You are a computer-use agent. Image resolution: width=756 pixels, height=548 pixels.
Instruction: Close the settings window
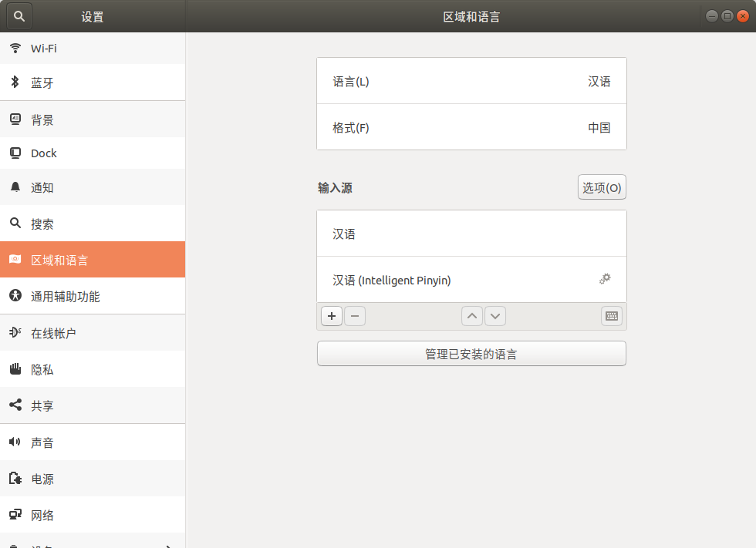click(743, 16)
